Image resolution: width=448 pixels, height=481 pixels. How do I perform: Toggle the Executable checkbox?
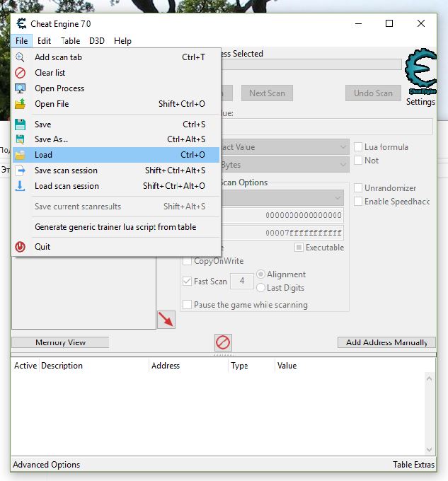point(299,248)
